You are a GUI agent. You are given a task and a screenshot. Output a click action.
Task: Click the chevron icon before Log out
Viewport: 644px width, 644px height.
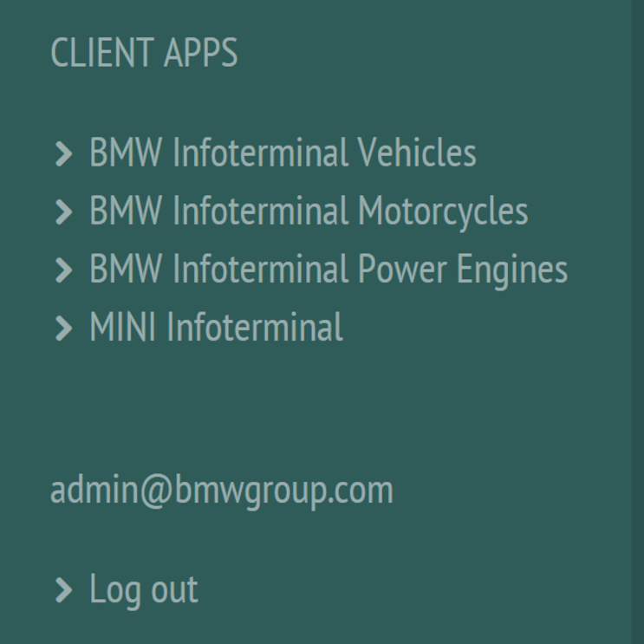[63, 591]
